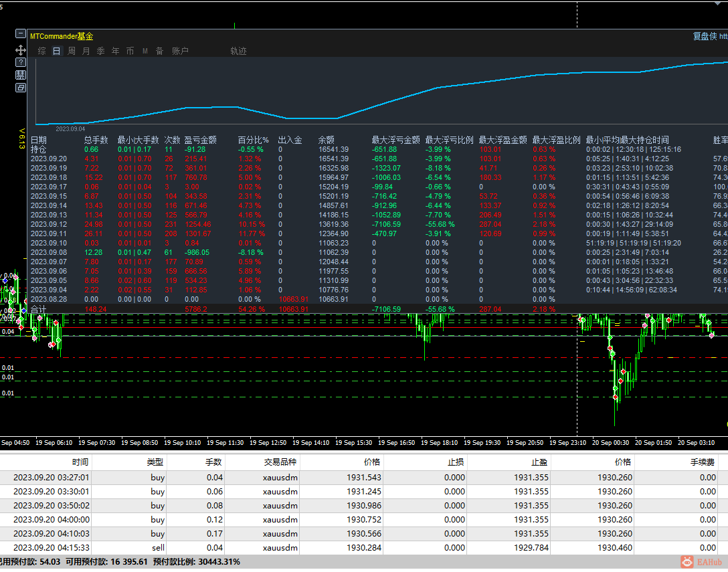This screenshot has height=572, width=728.
Task: Click the 盈亏金额 column header
Action: [x=200, y=140]
